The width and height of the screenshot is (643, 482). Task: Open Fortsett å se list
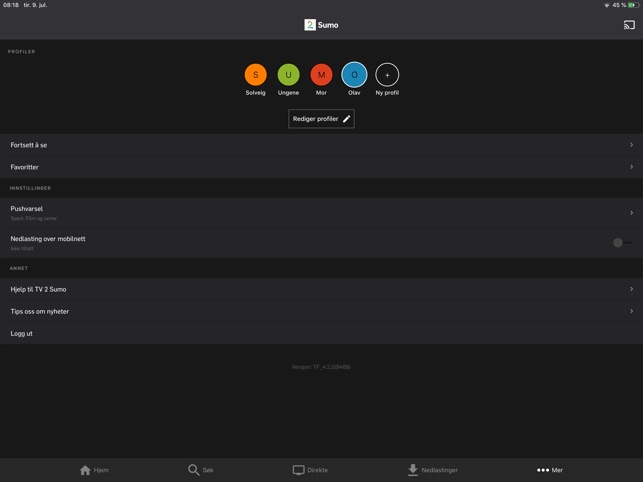322,145
